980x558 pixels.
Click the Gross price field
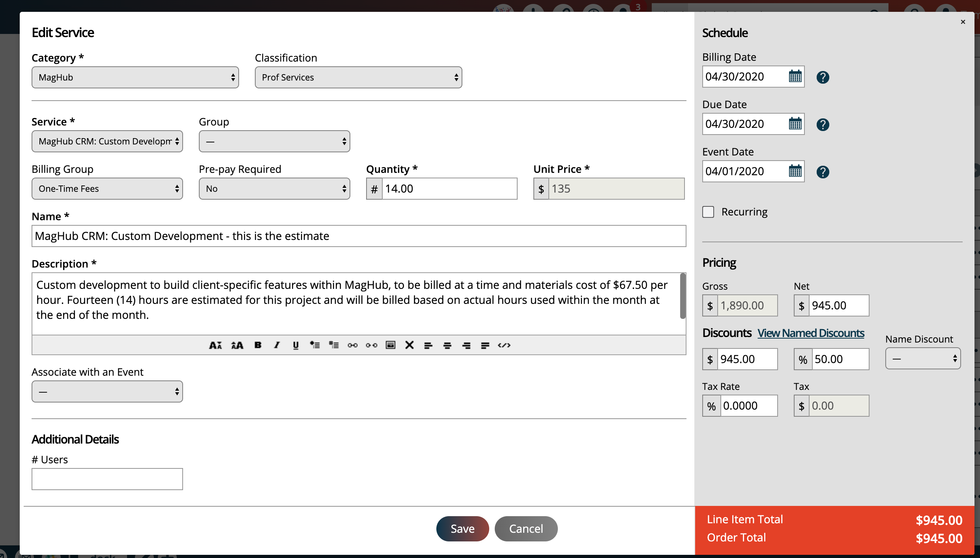pos(747,305)
